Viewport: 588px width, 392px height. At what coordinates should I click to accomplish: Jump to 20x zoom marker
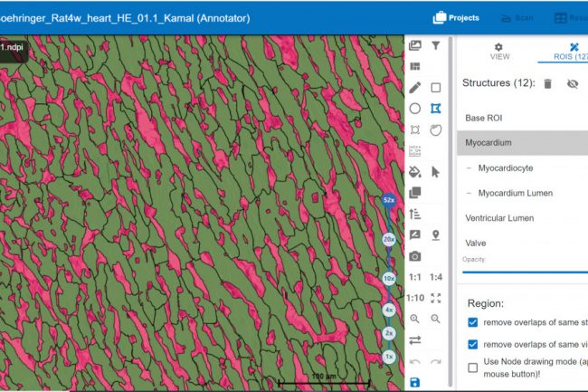[389, 239]
